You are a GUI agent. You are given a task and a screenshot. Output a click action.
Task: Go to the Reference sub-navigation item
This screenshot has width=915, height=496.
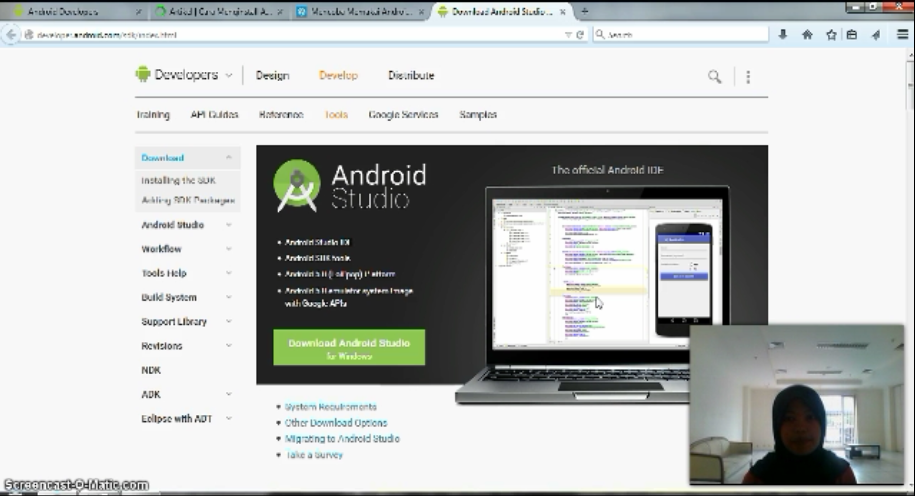pos(281,114)
